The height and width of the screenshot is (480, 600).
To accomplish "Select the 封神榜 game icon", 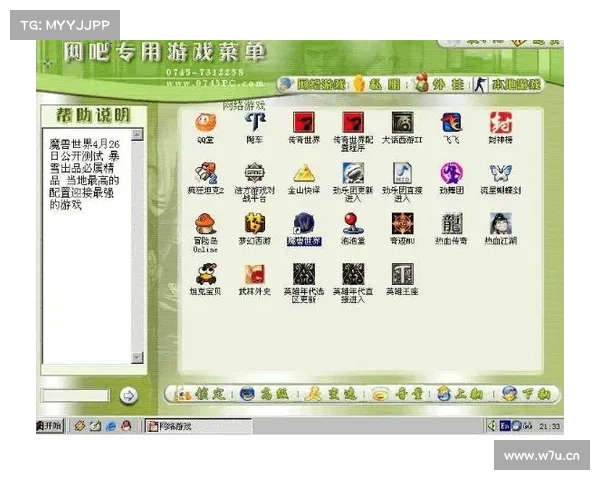I will pos(501,123).
